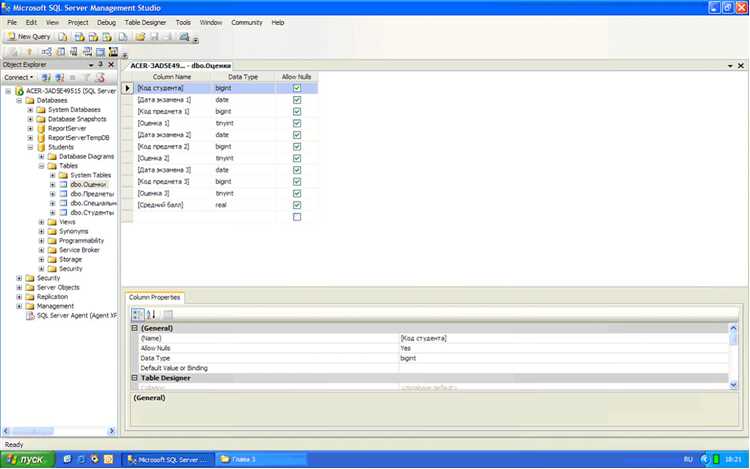Viewport: 750px width, 469px height.
Task: Select the dbo.Оценки document tab
Action: [180, 65]
